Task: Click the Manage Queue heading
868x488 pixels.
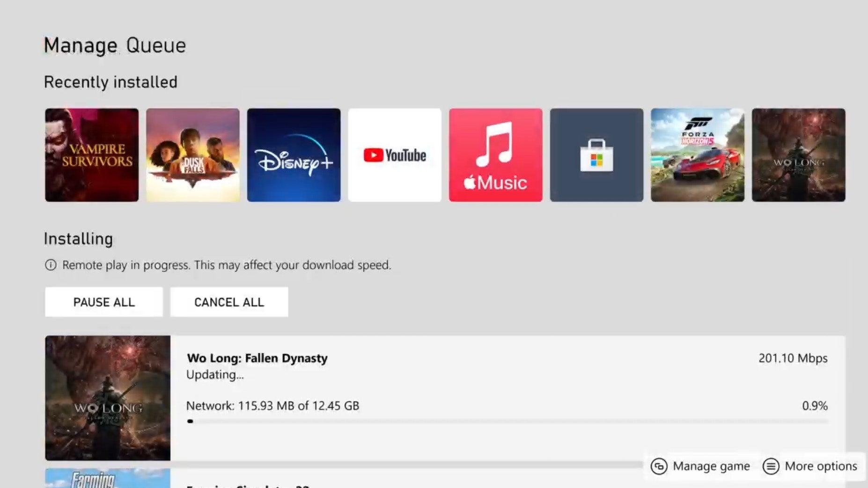Action: point(115,45)
